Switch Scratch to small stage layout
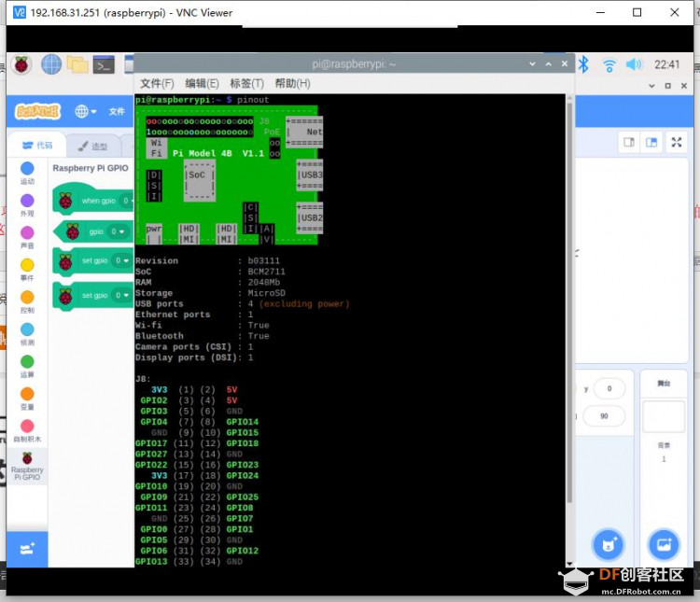Viewport: 700px width, 602px height. pyautogui.click(x=629, y=143)
